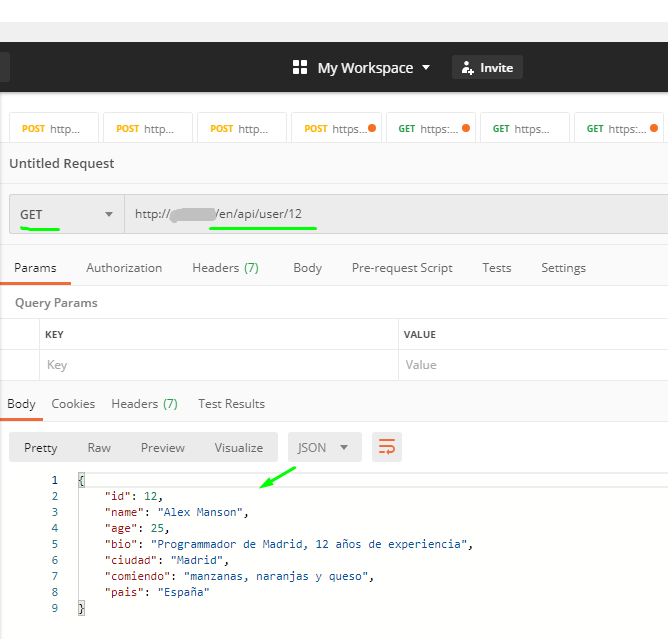Viewport: 668px width, 639px height.
Task: Switch to Preview response view
Action: tap(163, 447)
